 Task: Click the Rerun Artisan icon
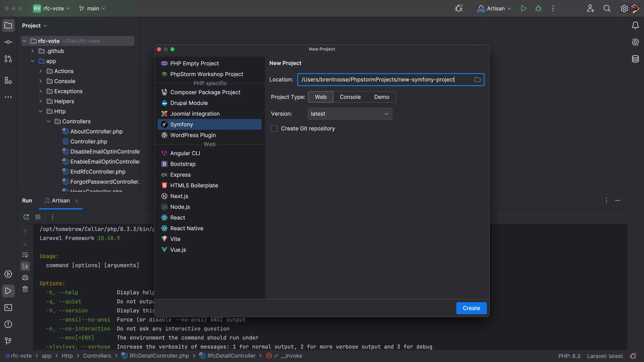point(26,217)
